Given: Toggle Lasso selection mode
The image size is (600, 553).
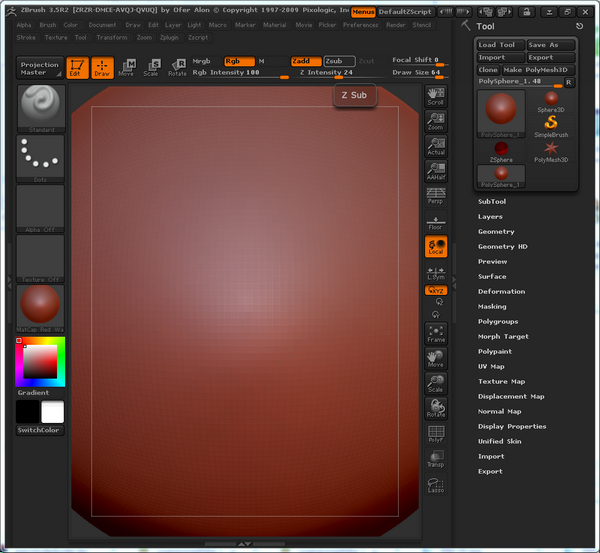Looking at the screenshot, I should (436, 484).
